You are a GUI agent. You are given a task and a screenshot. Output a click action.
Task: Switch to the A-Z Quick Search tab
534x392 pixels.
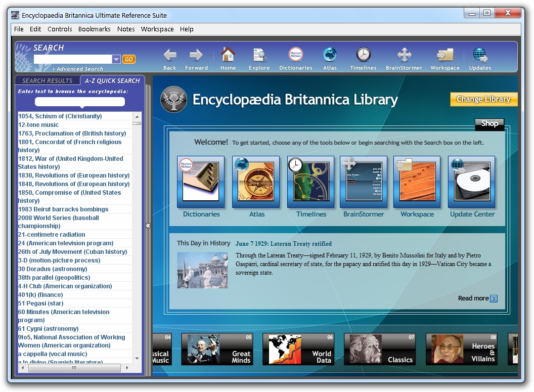coord(112,81)
